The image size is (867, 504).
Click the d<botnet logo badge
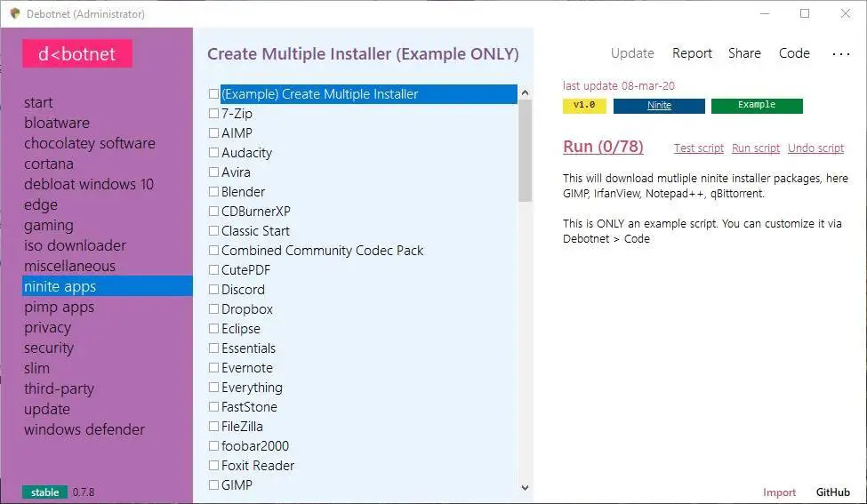coord(77,53)
